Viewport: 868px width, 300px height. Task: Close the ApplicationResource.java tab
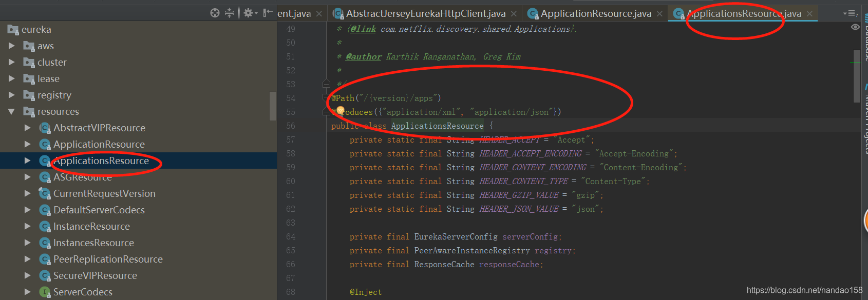click(x=659, y=14)
